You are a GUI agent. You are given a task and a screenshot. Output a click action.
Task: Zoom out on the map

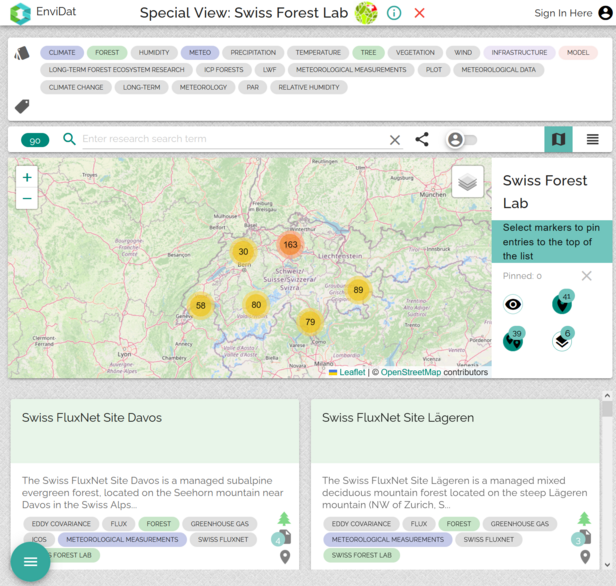click(27, 198)
